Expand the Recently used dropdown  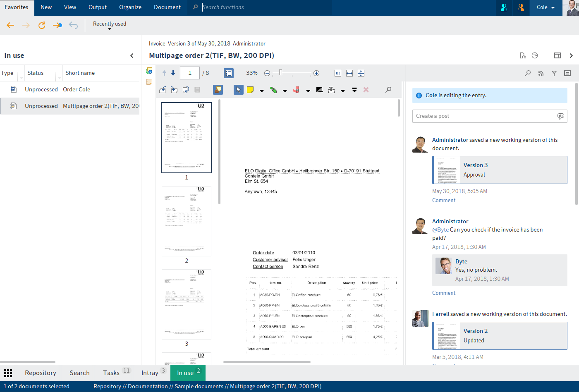110,25
